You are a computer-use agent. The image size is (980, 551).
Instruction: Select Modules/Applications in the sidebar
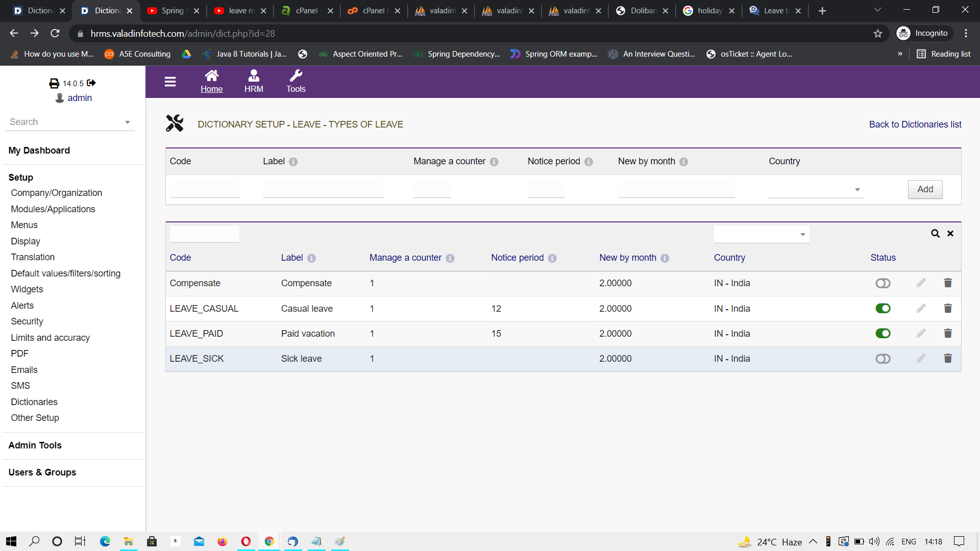coord(53,209)
